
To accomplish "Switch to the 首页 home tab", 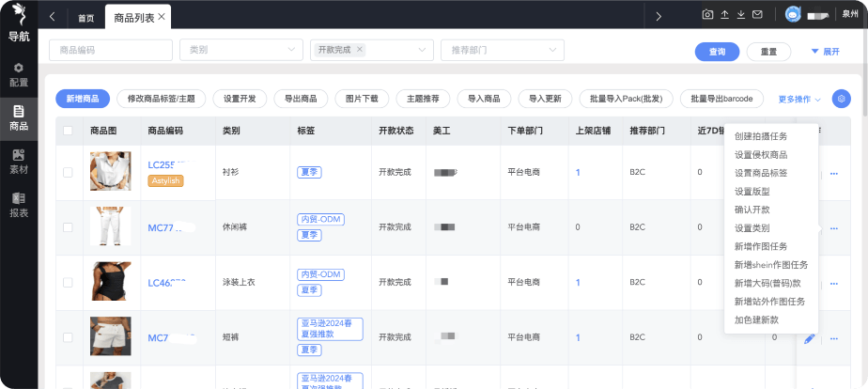I will point(85,18).
